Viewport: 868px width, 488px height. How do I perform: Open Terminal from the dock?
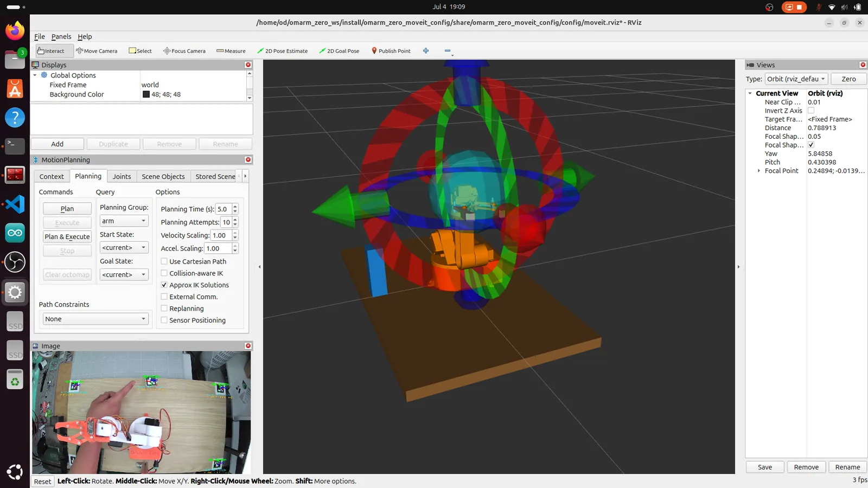tap(15, 146)
